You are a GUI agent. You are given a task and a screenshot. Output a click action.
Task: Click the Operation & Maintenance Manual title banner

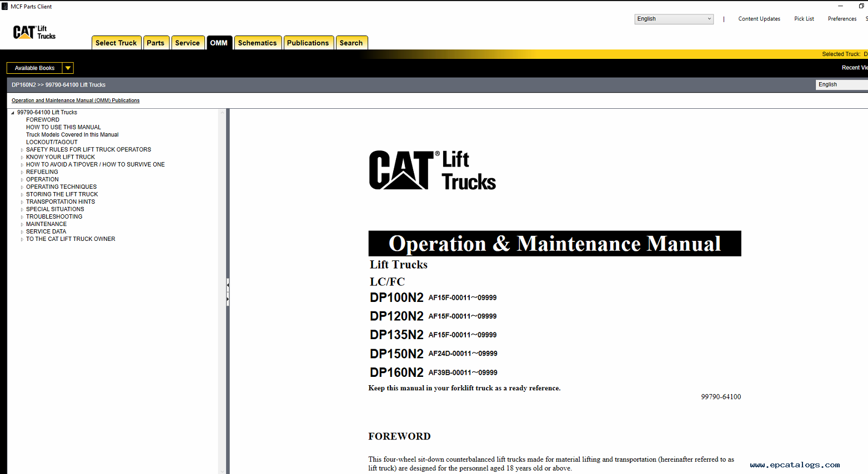pyautogui.click(x=555, y=244)
